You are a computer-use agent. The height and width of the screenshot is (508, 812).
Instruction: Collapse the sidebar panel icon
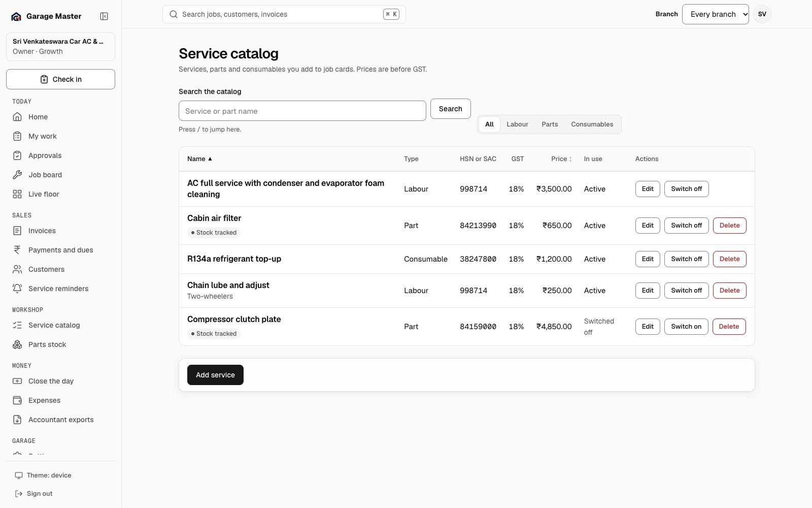coord(104,16)
